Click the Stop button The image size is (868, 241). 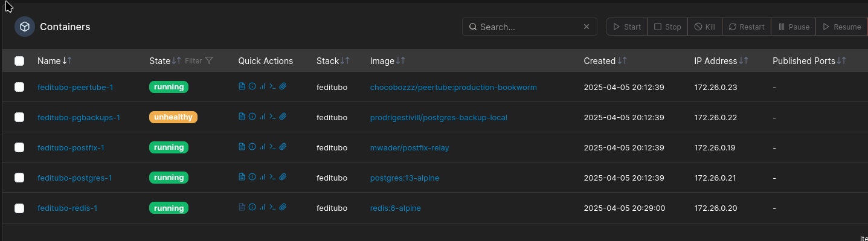(667, 27)
